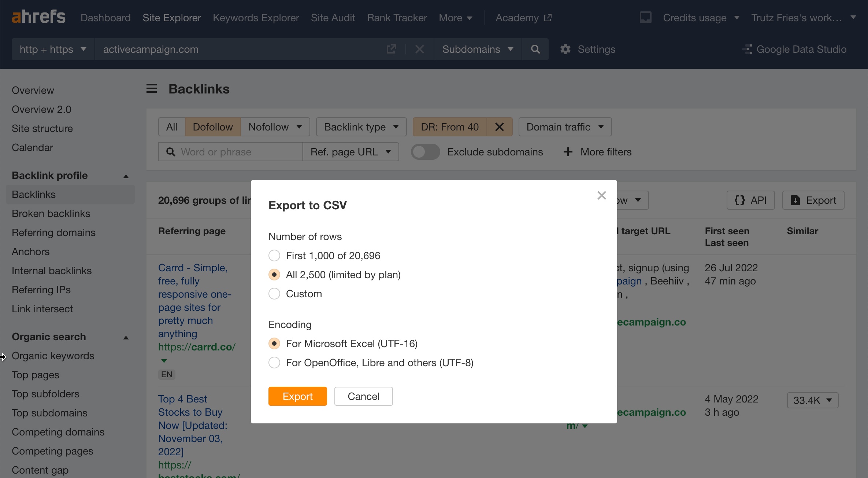This screenshot has height=478, width=868.
Task: Open the 33.4K similar links dropdown
Action: [813, 400]
